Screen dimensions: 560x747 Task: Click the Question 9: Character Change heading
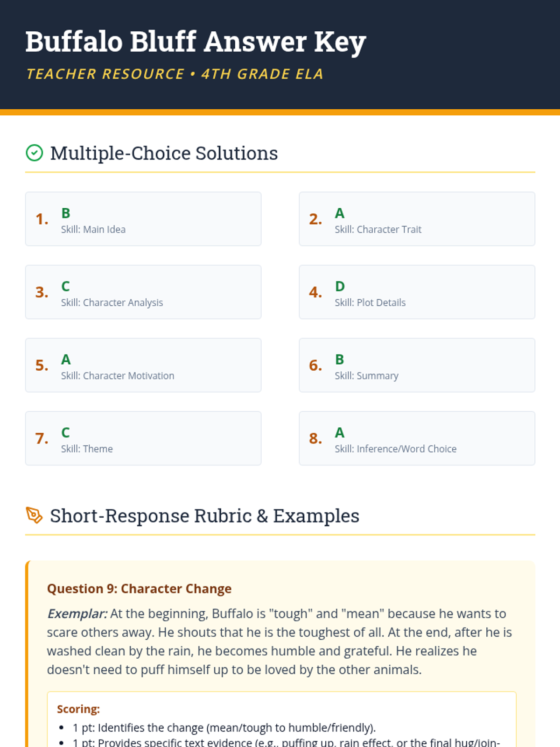click(x=139, y=589)
